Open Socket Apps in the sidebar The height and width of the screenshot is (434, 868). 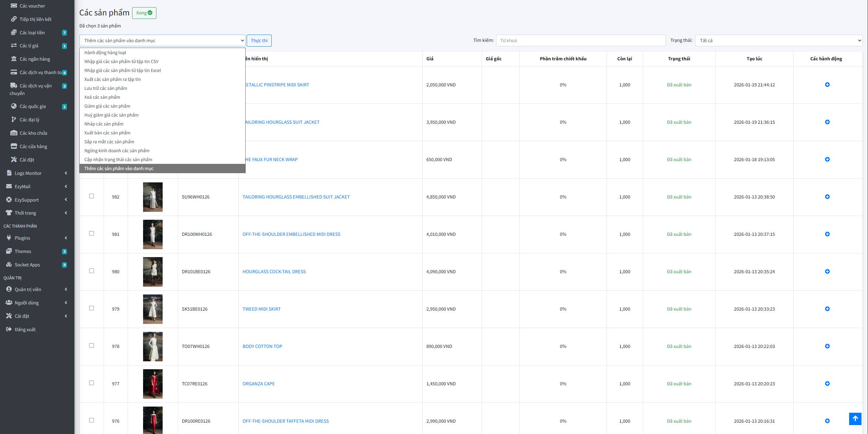27,265
